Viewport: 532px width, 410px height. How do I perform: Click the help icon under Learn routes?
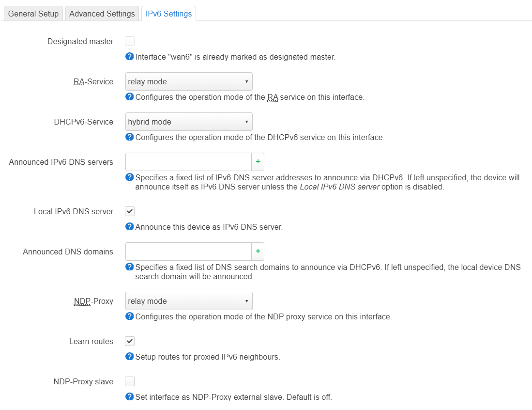pyautogui.click(x=129, y=357)
